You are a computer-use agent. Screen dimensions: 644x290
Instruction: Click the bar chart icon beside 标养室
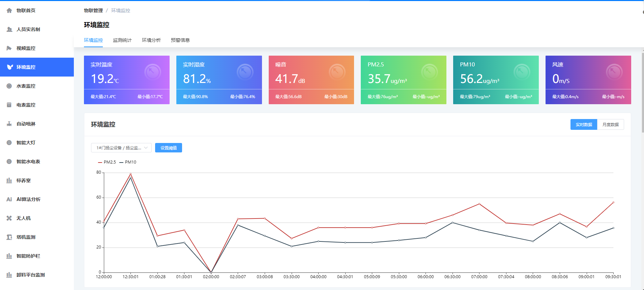click(x=9, y=180)
